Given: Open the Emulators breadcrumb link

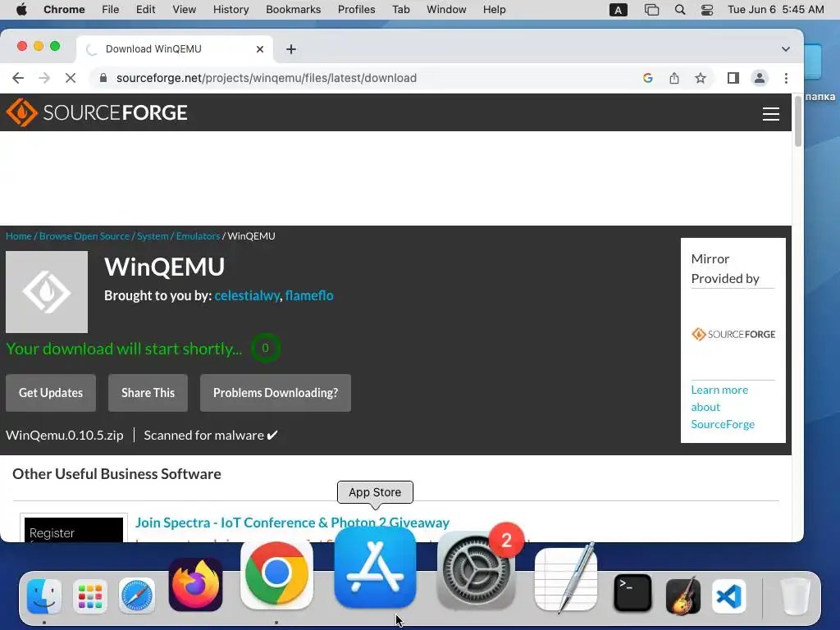Looking at the screenshot, I should click(x=199, y=235).
